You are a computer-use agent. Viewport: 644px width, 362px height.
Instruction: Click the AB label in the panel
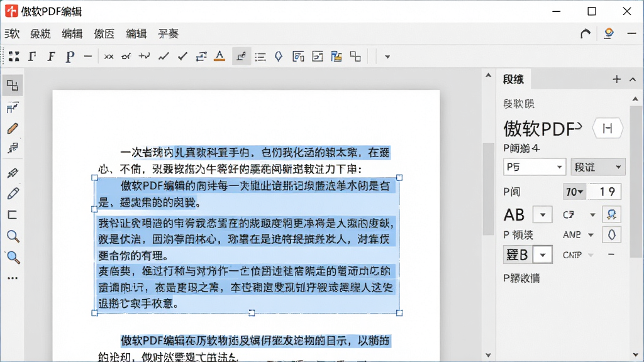click(x=514, y=215)
